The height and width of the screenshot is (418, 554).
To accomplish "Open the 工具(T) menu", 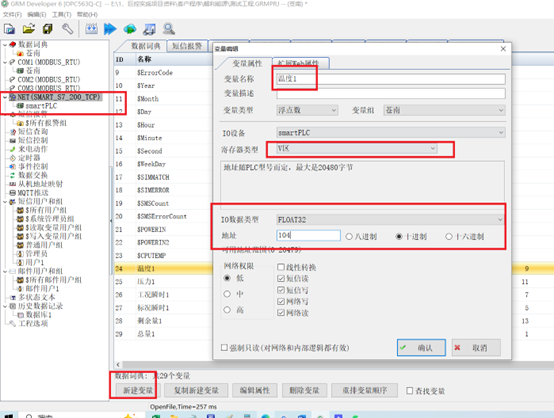I will pyautogui.click(x=61, y=14).
